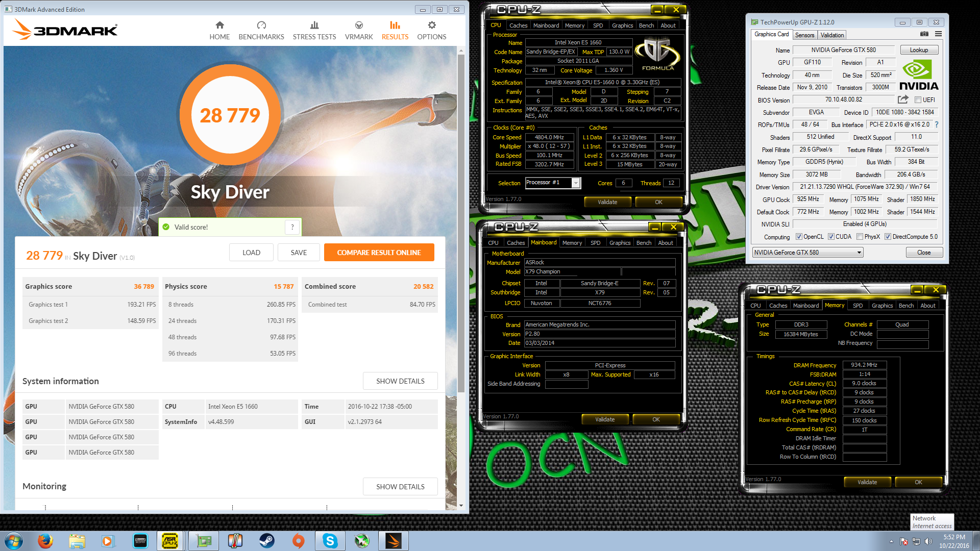
Task: Open About tab in Memory CPU-Z window
Action: (928, 306)
